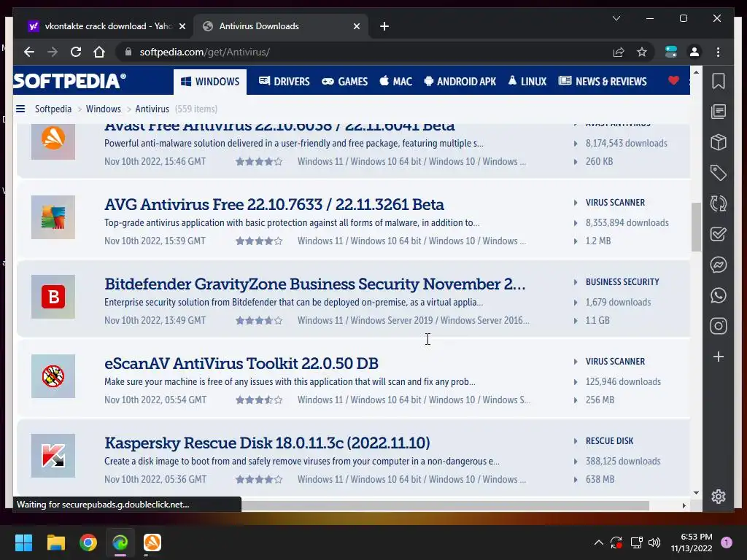
Task: Click BUSINESS SECURITY category label
Action: [622, 282]
